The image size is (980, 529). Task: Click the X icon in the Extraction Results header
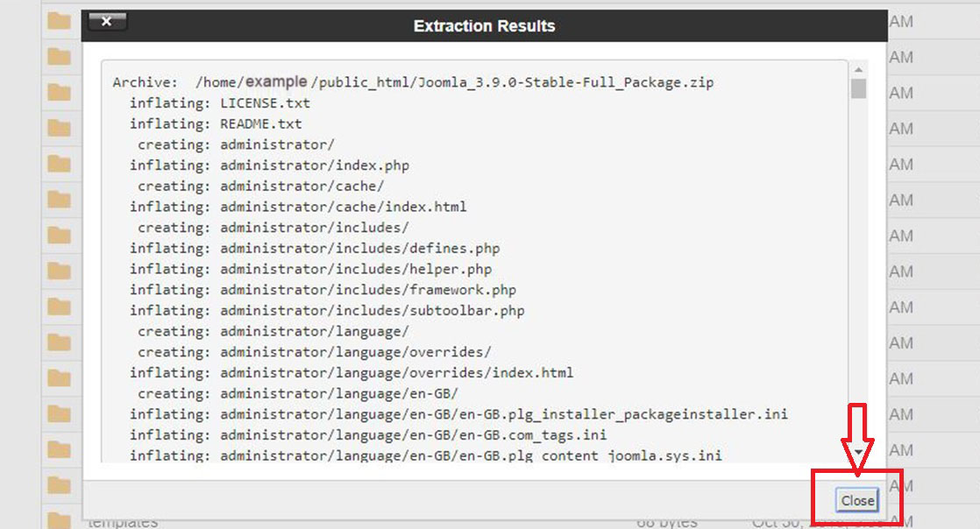click(107, 22)
